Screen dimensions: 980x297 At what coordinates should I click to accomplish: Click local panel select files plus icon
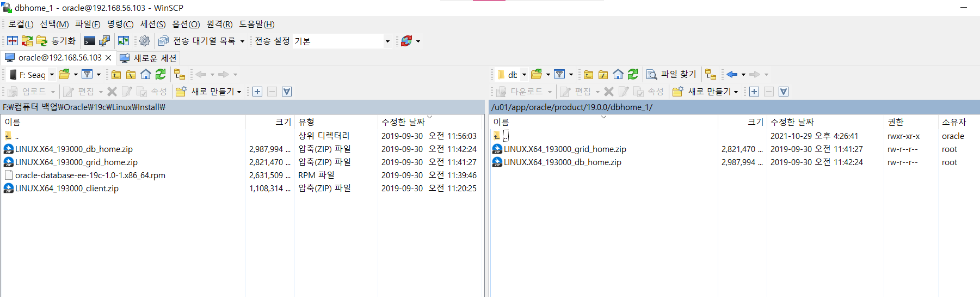click(257, 92)
